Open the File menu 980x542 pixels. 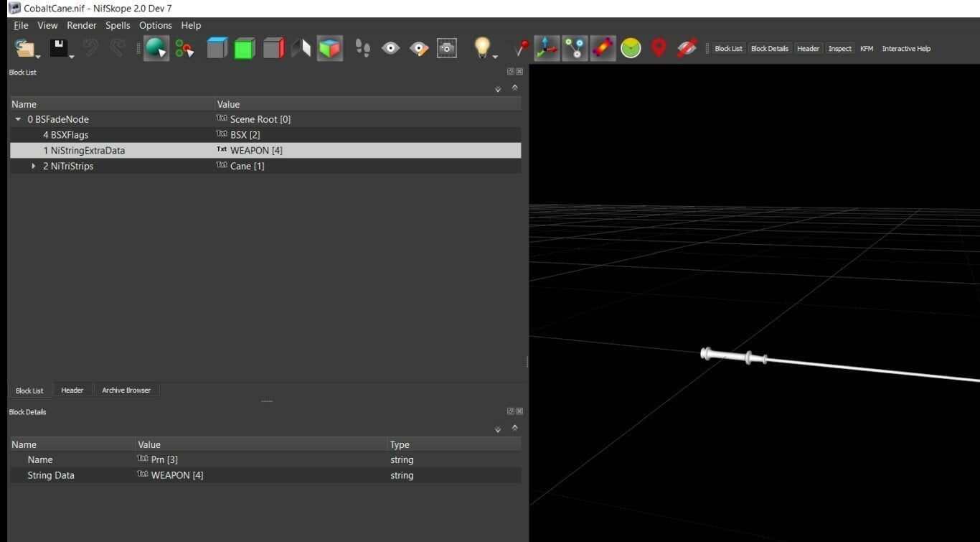[21, 25]
